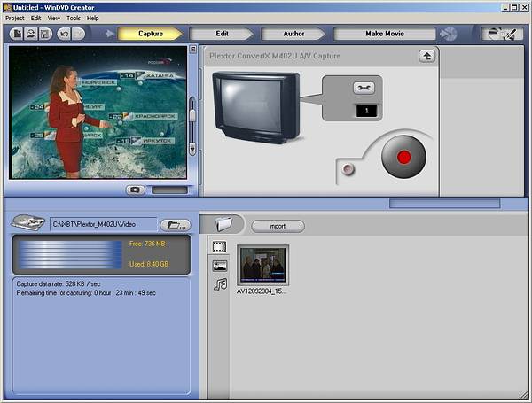The image size is (532, 403).
Task: Click the New Project toolbar icon
Action: [x=17, y=34]
